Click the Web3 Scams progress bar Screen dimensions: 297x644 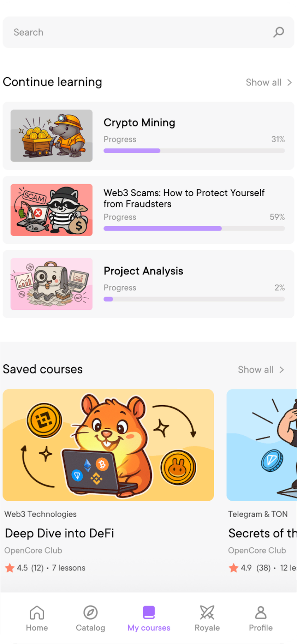pyautogui.click(x=194, y=228)
